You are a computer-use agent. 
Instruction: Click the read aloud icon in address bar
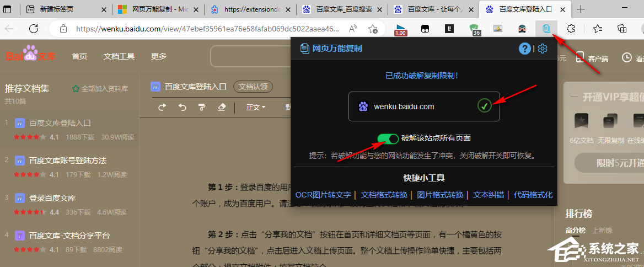point(353,29)
